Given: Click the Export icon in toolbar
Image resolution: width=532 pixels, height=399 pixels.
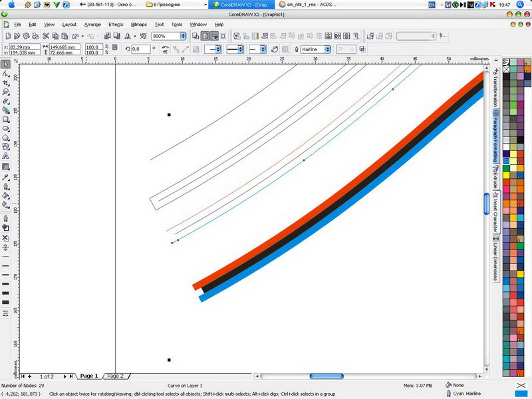Looking at the screenshot, I should coord(117,36).
